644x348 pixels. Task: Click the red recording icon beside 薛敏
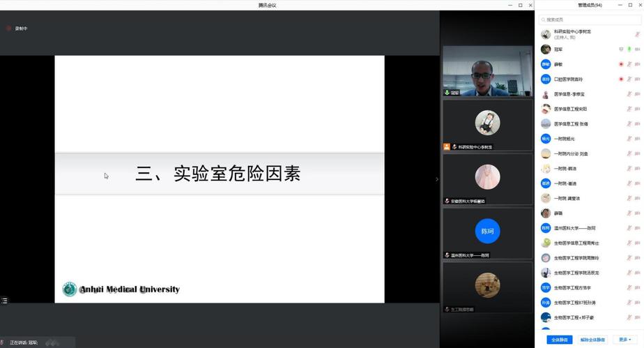pyautogui.click(x=621, y=64)
